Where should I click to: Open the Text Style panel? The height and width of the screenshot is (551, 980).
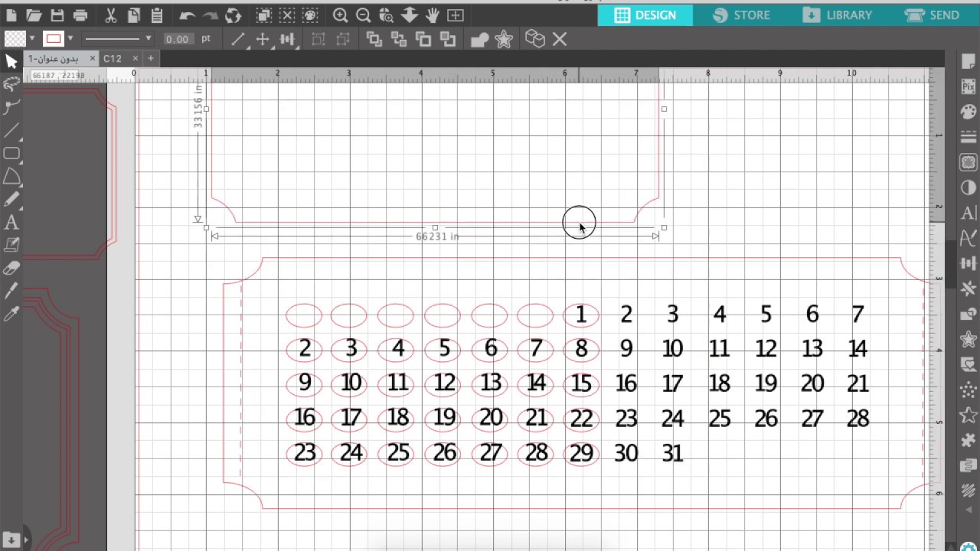968,214
